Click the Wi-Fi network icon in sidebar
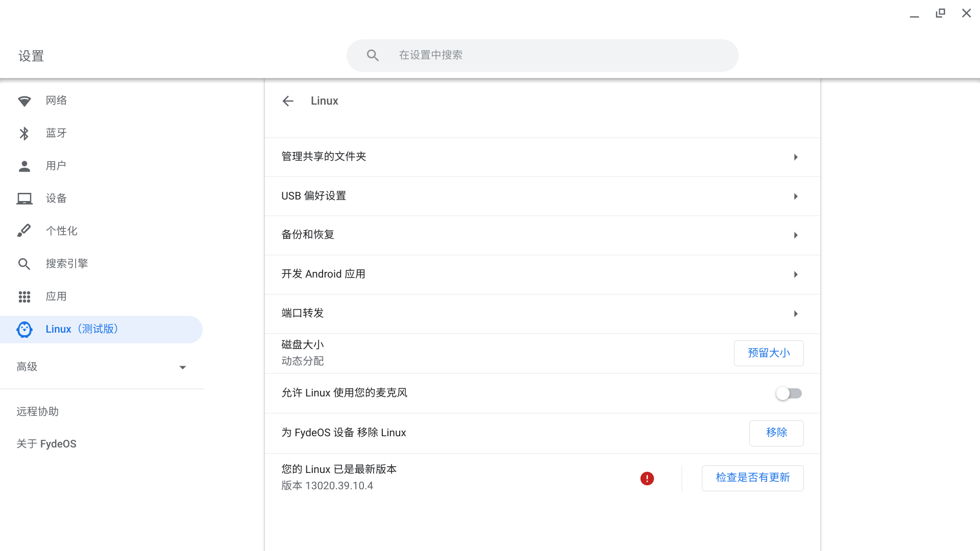 [x=24, y=101]
